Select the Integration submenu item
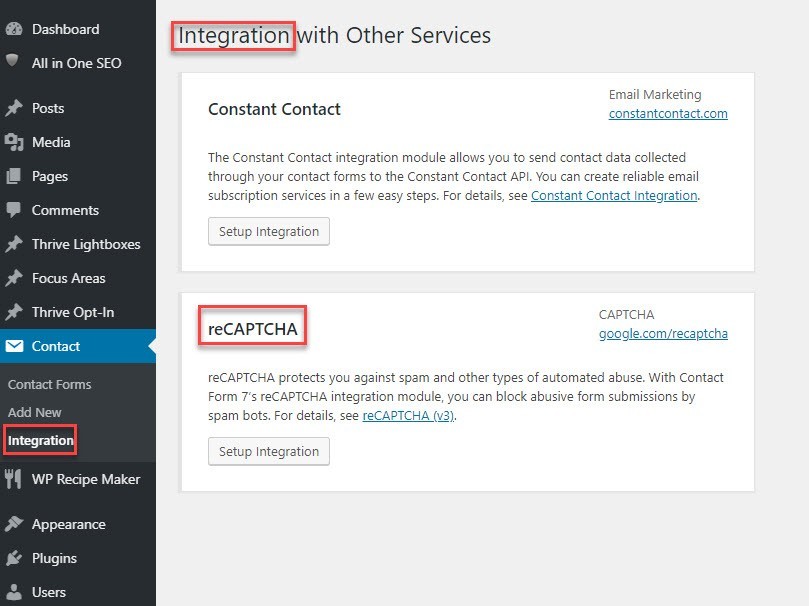The height and width of the screenshot is (606, 809). [x=40, y=440]
